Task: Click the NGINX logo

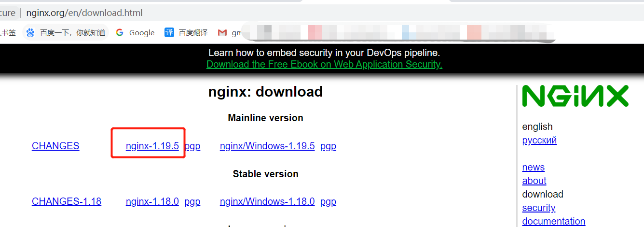Action: [575, 96]
